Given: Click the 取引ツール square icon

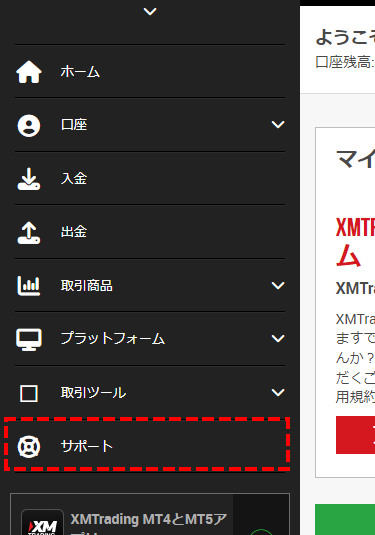Looking at the screenshot, I should coord(29,393).
